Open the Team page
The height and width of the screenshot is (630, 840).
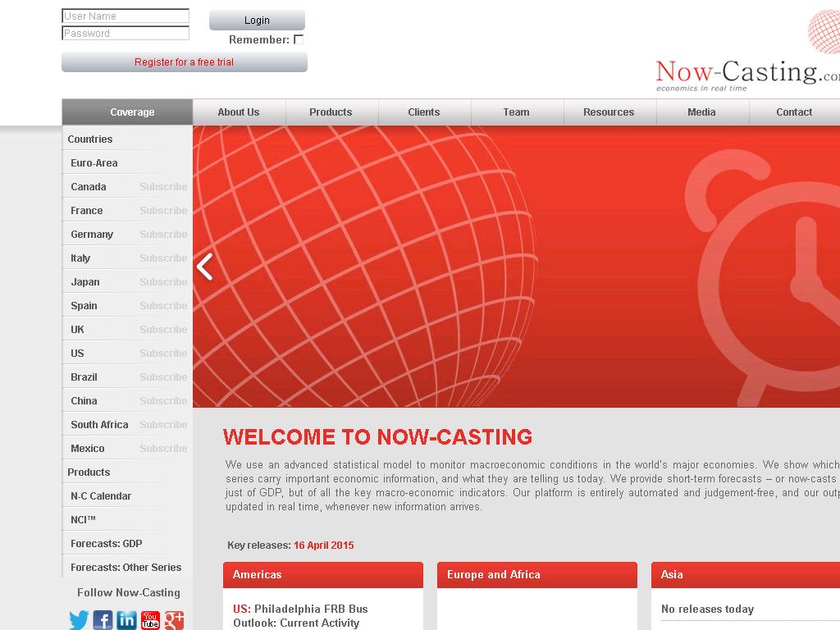[x=517, y=112]
